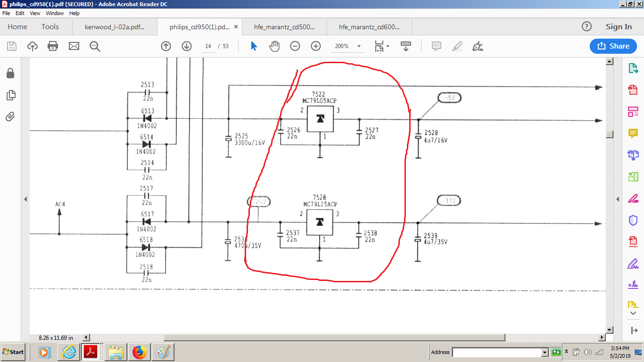
Task: Open the Help question mark
Action: click(x=586, y=26)
